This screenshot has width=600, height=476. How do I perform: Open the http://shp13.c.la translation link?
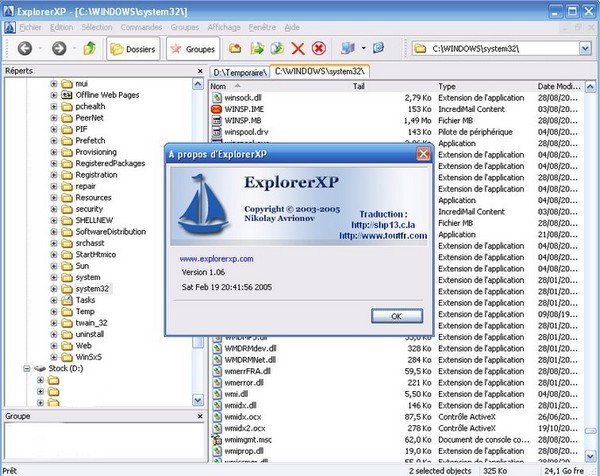tap(383, 225)
